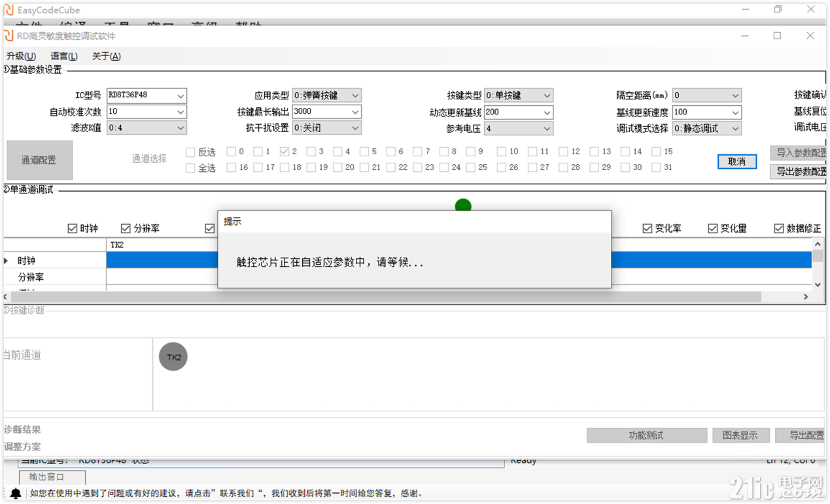This screenshot has width=830, height=504.
Task: Expand the IC型号 dropdown
Action: pyautogui.click(x=181, y=95)
